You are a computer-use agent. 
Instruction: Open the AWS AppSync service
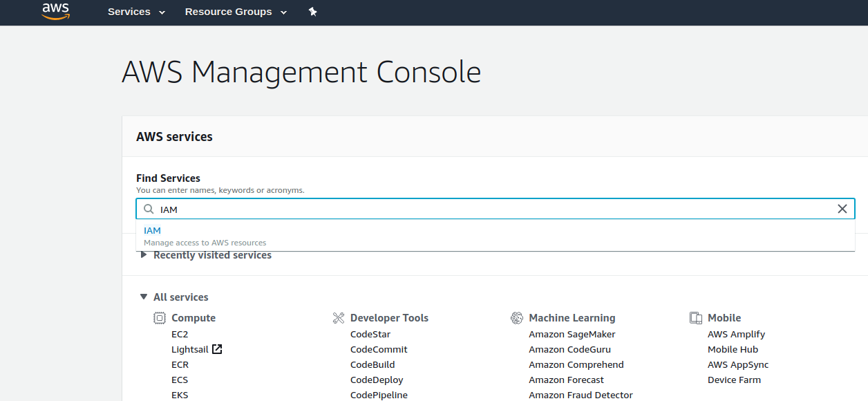coord(738,364)
